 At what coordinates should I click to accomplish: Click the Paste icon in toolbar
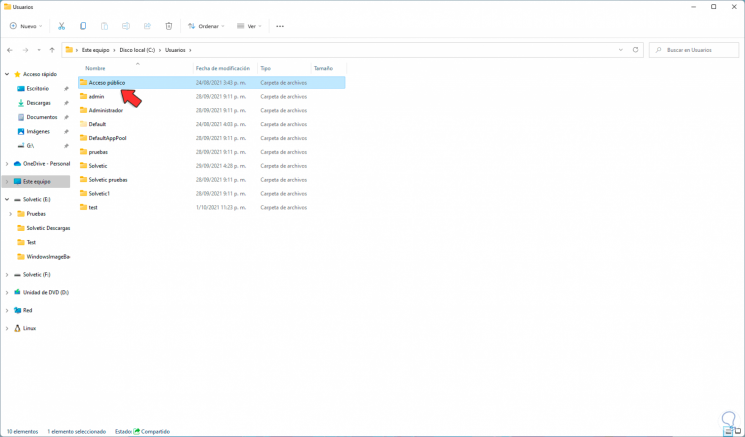(105, 26)
